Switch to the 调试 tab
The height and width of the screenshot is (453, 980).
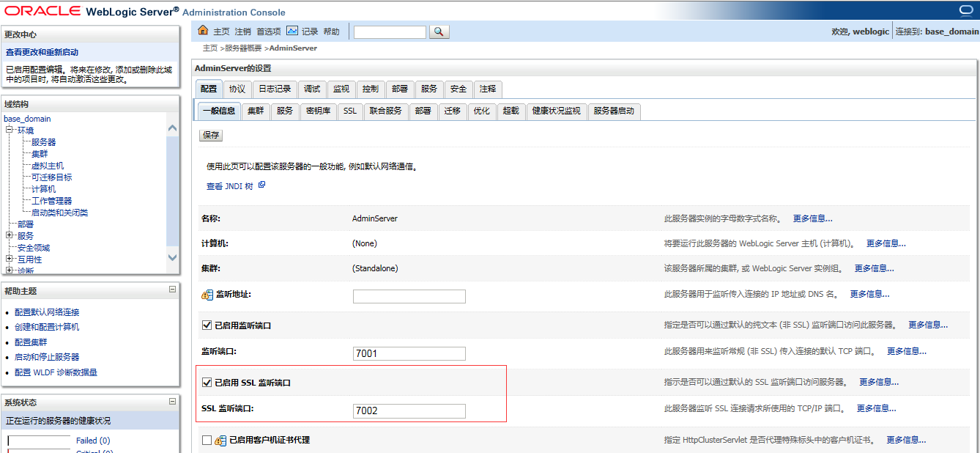[x=312, y=89]
